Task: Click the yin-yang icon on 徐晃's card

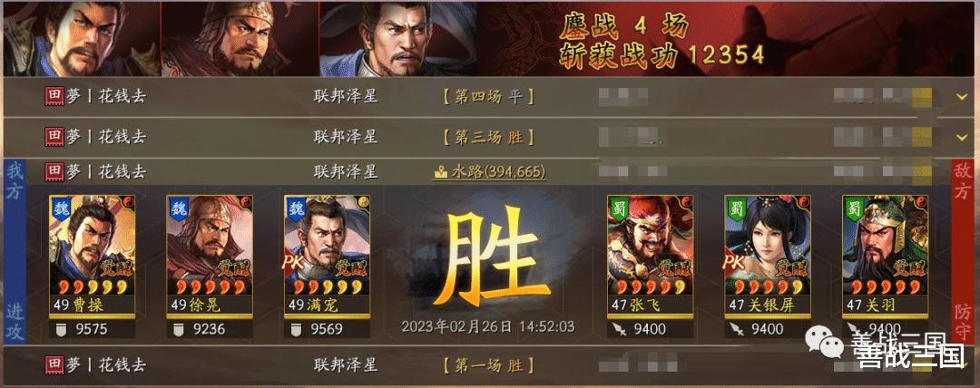Action: (246, 202)
